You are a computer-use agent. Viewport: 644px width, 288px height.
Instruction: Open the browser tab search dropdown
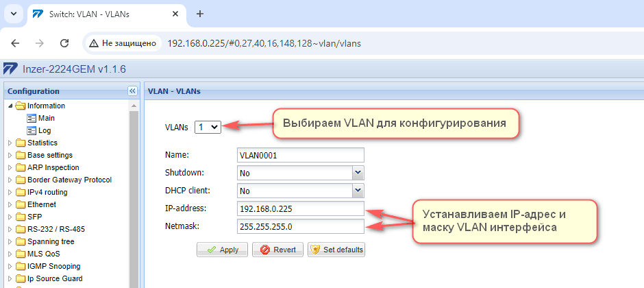click(14, 14)
